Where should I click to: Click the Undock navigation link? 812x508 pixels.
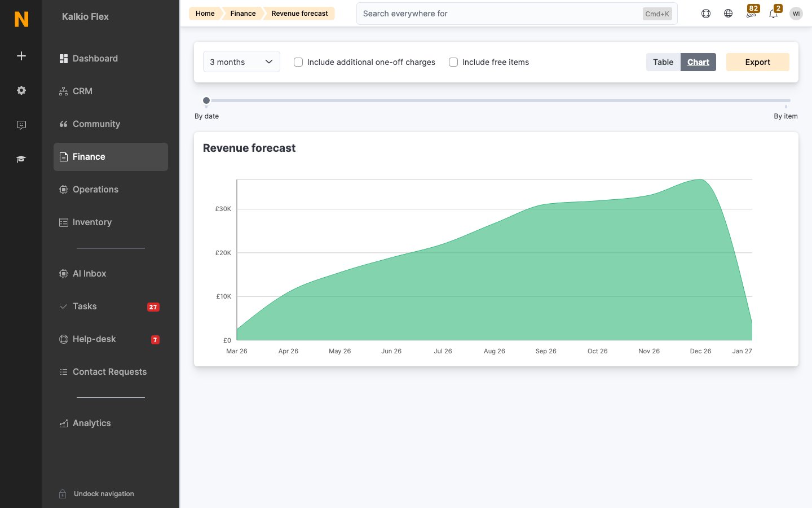104,494
